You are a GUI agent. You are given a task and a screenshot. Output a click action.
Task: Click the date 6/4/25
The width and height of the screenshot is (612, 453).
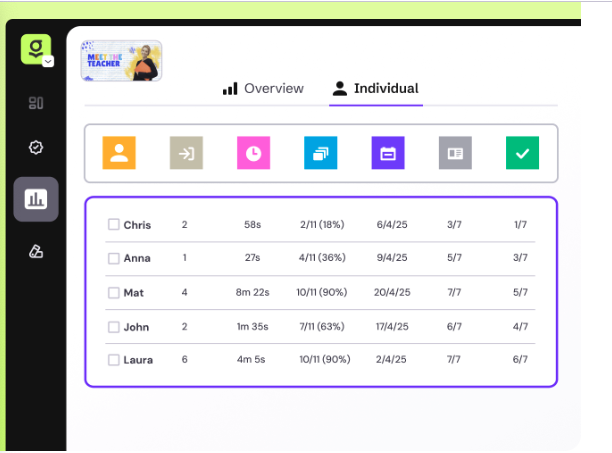392,224
